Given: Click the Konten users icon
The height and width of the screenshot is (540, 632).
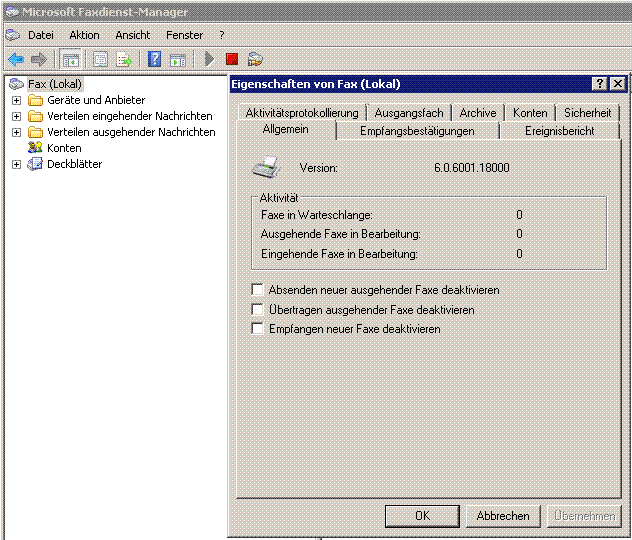Looking at the screenshot, I should pyautogui.click(x=35, y=148).
